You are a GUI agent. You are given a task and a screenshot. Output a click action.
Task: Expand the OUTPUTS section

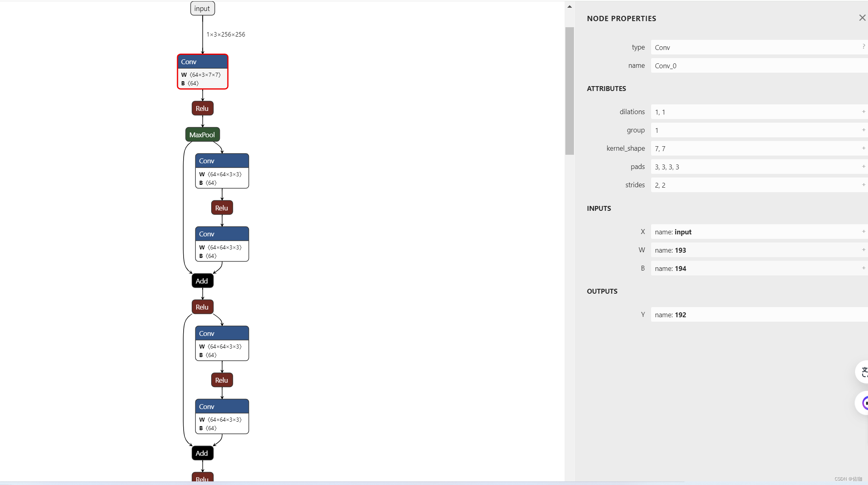tap(602, 291)
